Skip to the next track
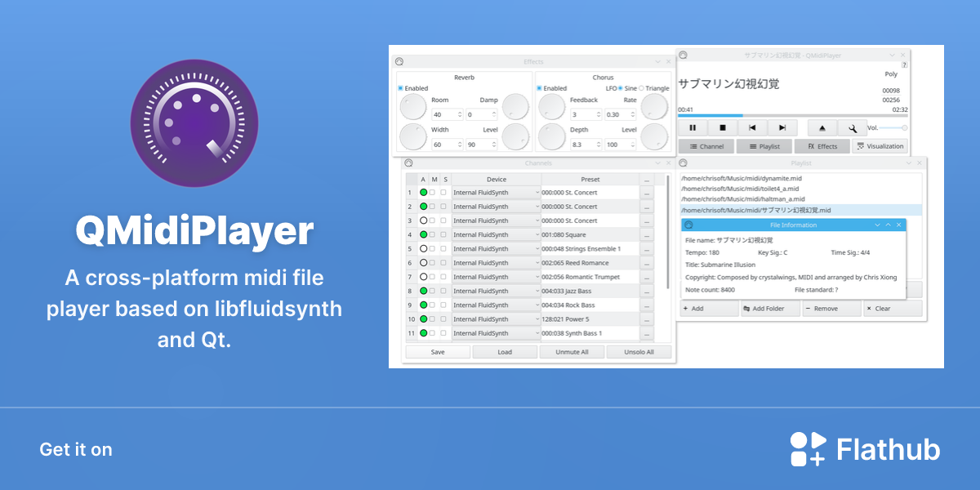This screenshot has width=980, height=490. (x=782, y=128)
